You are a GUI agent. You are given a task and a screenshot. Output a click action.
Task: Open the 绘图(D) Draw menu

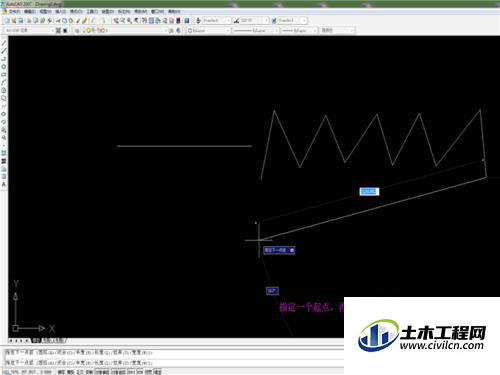pos(108,11)
